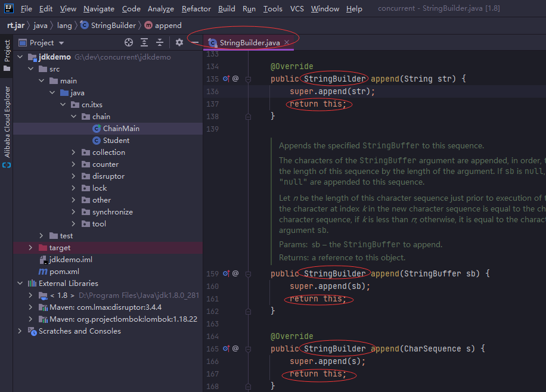Select the other package
The image size is (546, 392).
(x=101, y=200)
